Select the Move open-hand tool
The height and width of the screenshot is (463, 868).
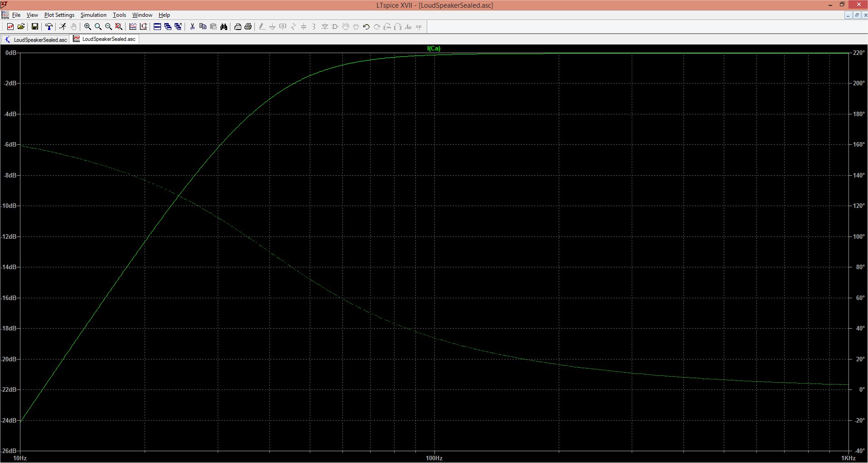(x=346, y=27)
